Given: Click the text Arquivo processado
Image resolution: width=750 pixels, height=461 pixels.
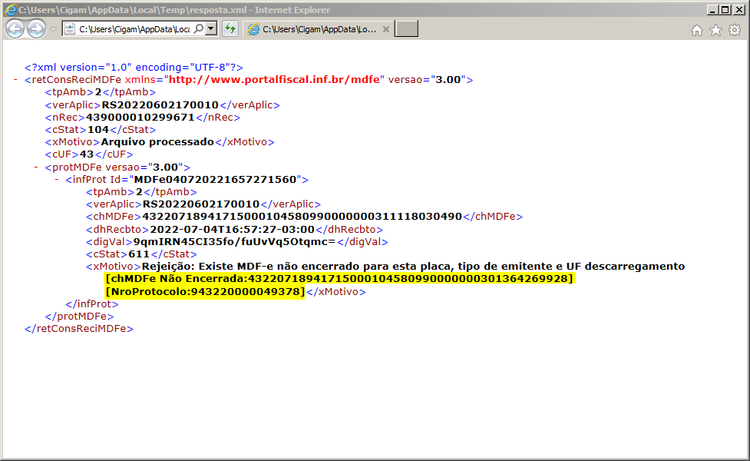Looking at the screenshot, I should click(157, 142).
